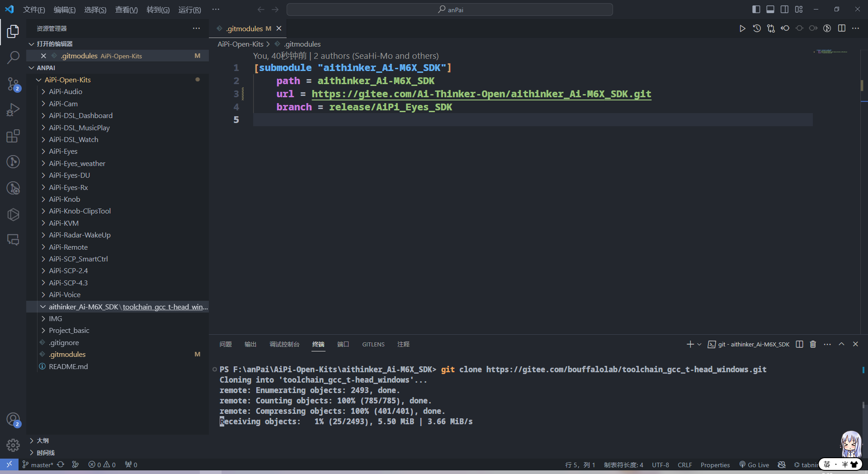Switch to the Problems panel tab

pos(226,344)
